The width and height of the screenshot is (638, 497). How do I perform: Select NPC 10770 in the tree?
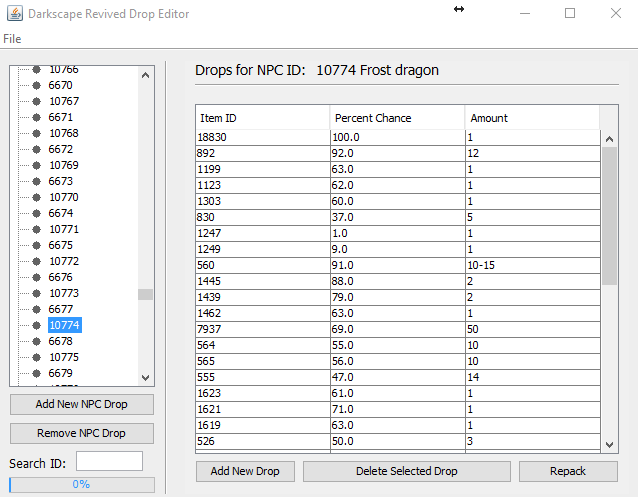point(64,197)
